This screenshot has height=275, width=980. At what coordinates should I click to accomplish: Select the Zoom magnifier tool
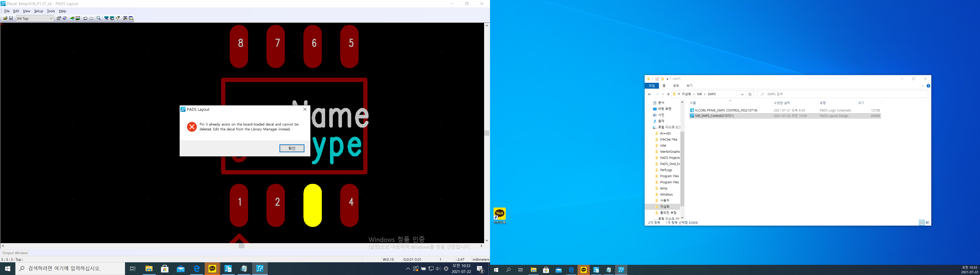pyautogui.click(x=99, y=18)
